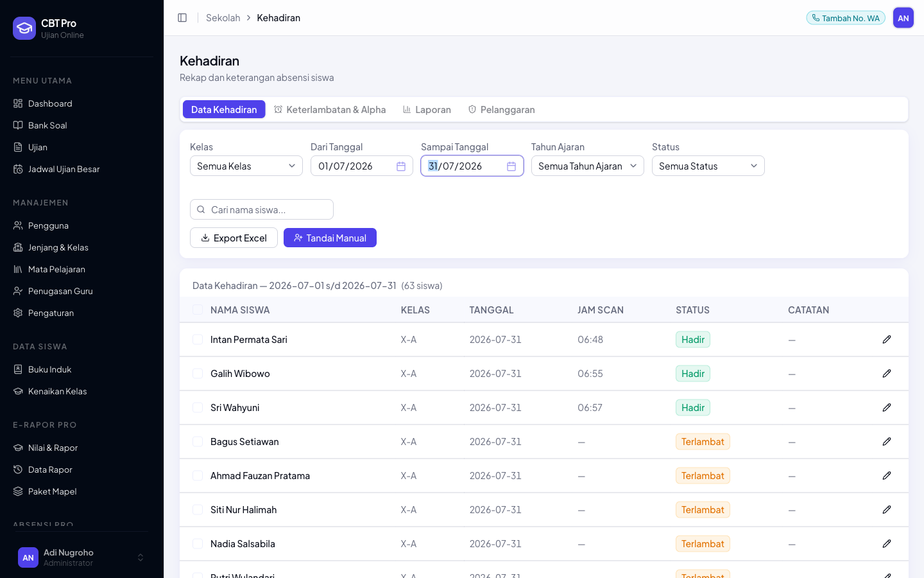Check the box for Ahmad Fauzan Pratama
Viewport: 924px width, 578px height.
(198, 475)
